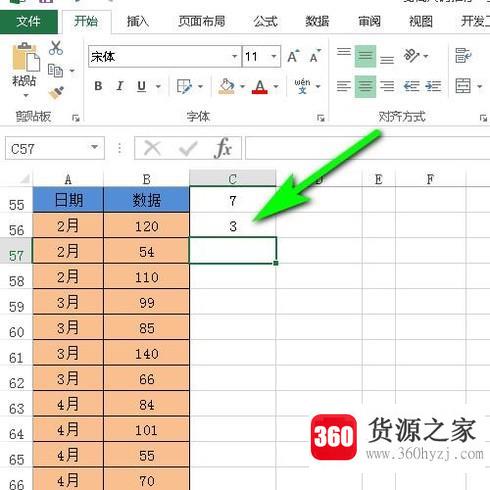490x490 pixels.
Task: Increase indent
Action: (x=433, y=86)
